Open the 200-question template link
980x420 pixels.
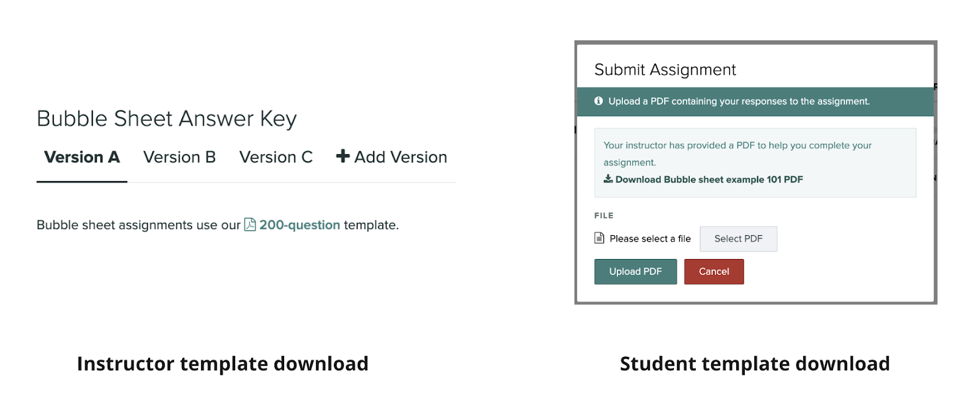(x=300, y=225)
